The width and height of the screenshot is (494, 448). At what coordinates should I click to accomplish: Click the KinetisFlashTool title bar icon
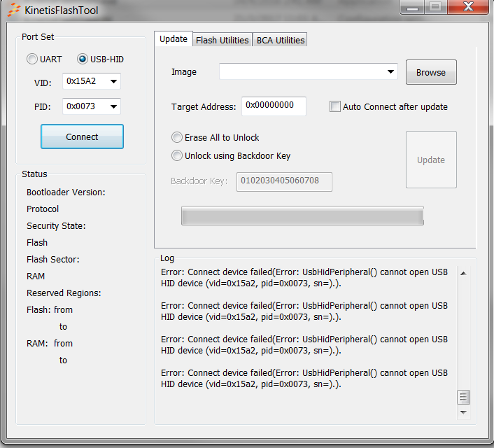tap(13, 10)
